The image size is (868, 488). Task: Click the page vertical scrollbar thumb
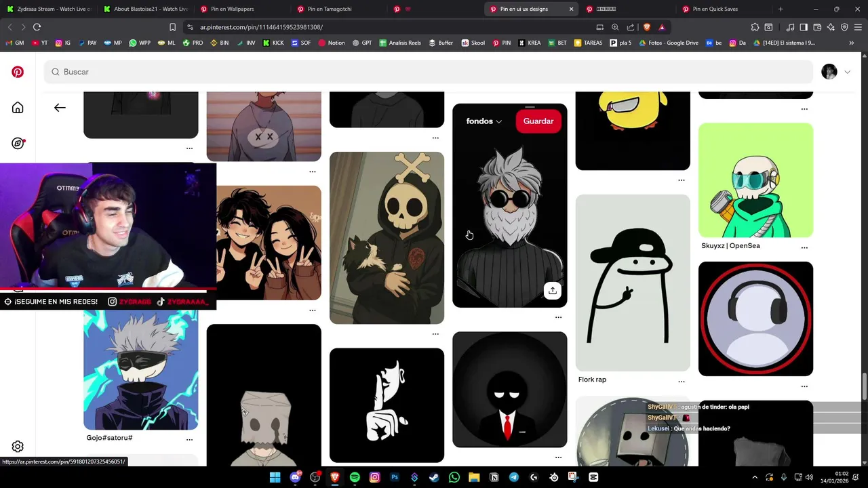pos(864,386)
